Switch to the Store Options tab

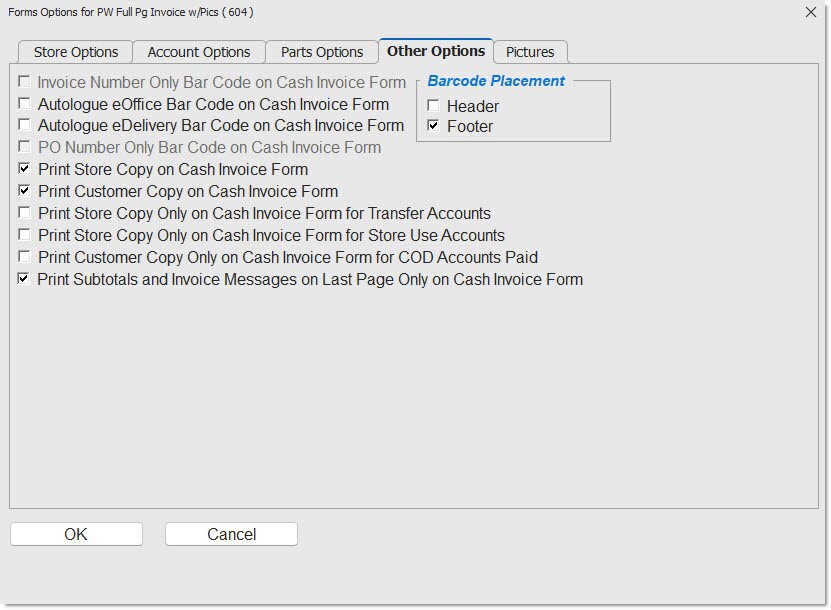click(76, 52)
